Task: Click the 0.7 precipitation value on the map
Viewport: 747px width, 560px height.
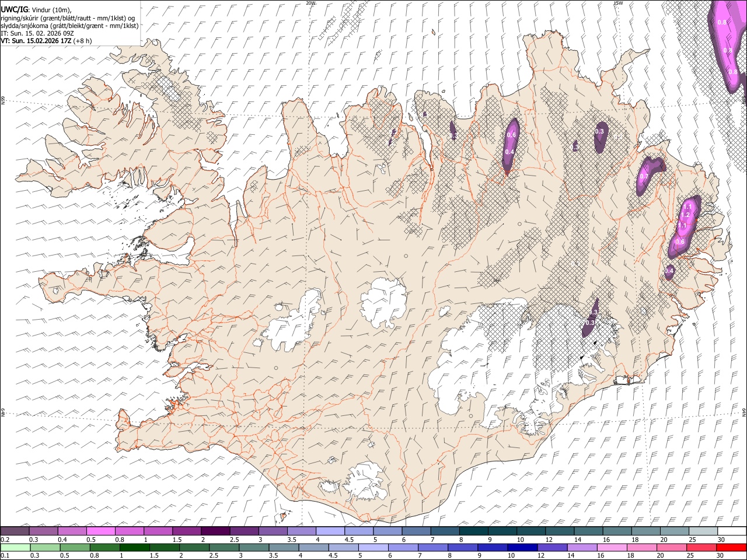Action: 644,177
